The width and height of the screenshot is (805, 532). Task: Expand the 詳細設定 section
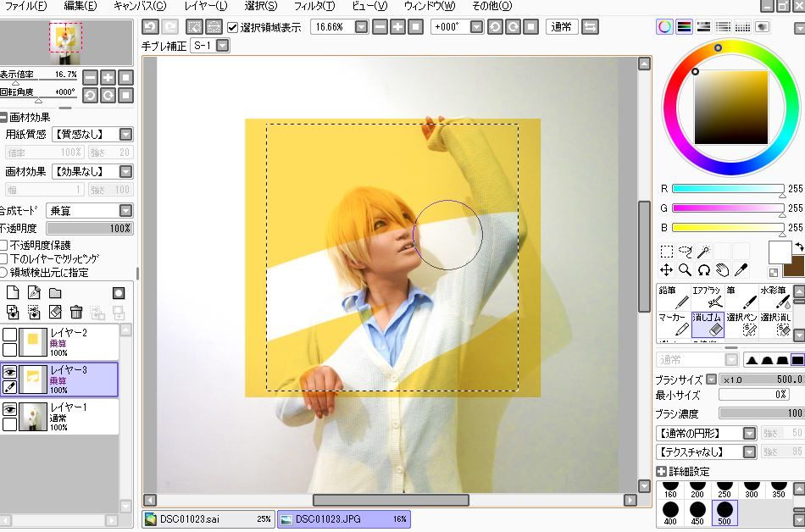coord(661,472)
